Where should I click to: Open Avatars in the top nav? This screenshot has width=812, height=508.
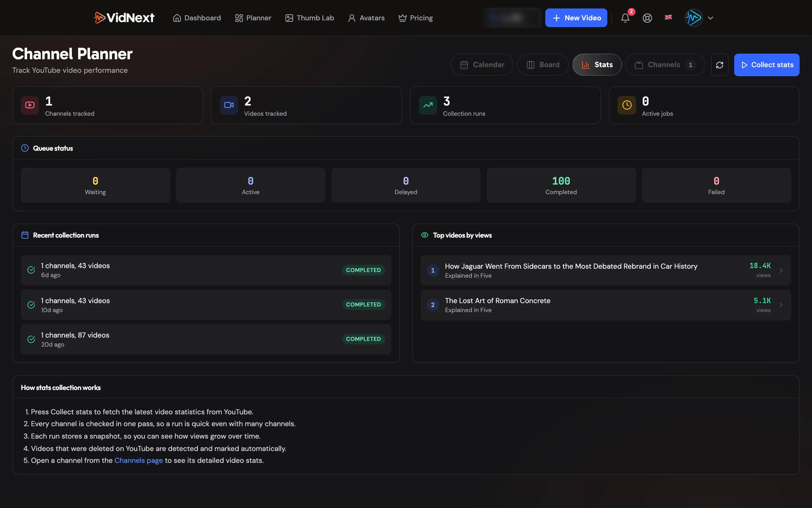coord(366,18)
